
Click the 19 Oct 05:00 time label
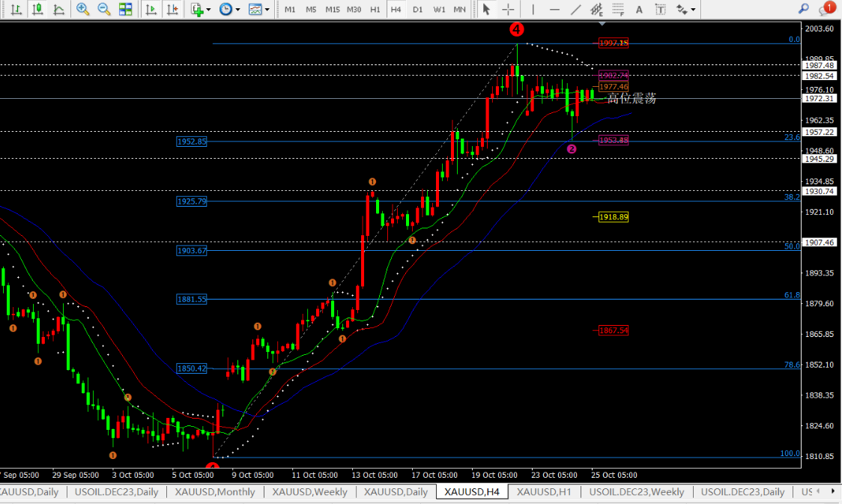coord(494,475)
